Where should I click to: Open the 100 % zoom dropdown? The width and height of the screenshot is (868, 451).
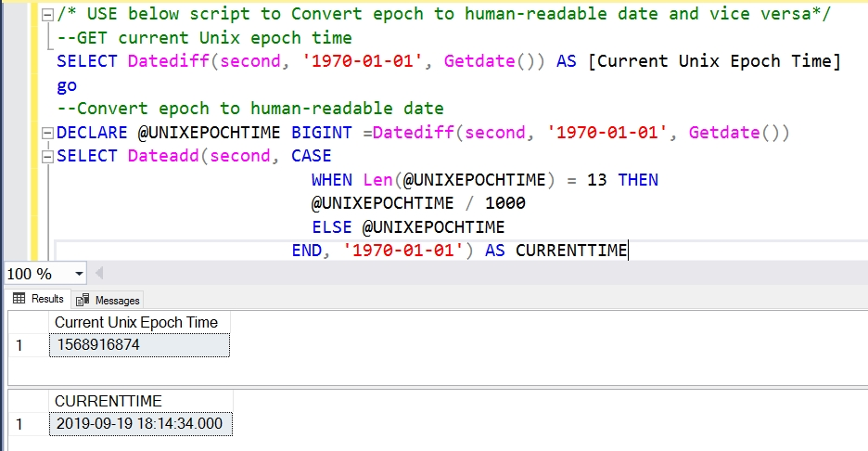tap(79, 274)
